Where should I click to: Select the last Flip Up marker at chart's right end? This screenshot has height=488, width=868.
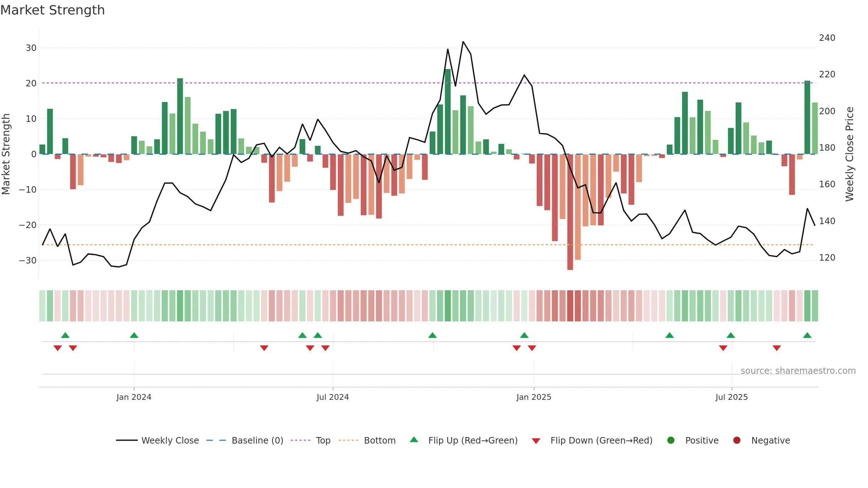(x=807, y=335)
